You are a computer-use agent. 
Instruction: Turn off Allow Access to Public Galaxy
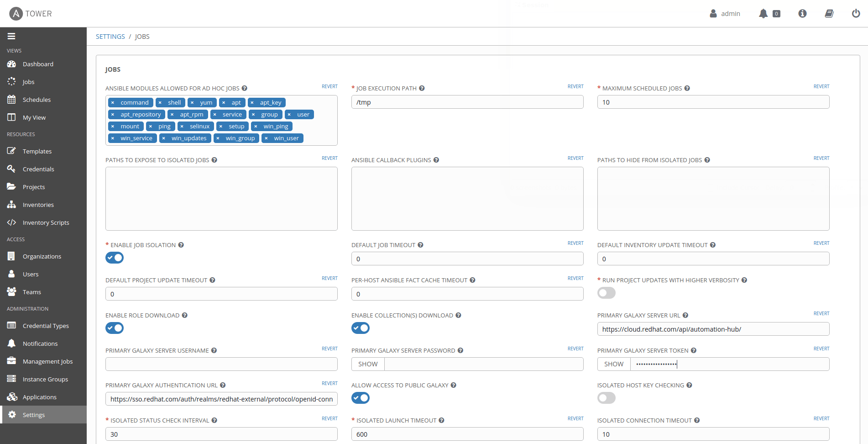(360, 398)
